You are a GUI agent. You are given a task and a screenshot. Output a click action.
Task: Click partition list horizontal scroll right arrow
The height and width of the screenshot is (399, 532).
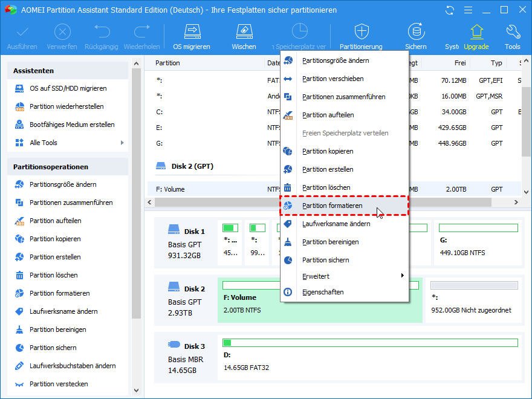516,202
